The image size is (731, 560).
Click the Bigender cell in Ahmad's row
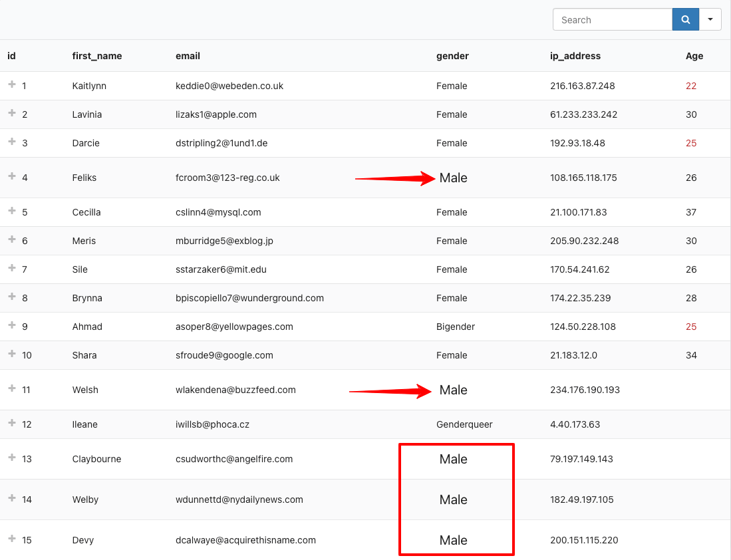[x=456, y=327]
